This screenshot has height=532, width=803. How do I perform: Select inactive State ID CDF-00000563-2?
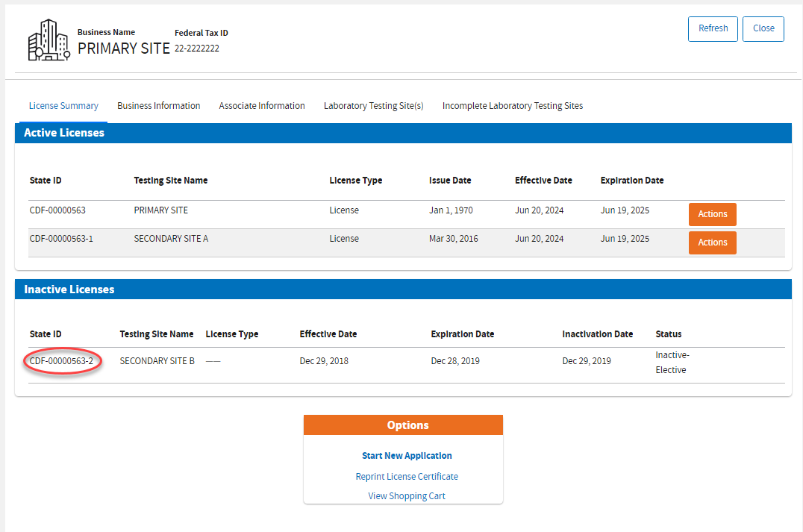pos(61,361)
